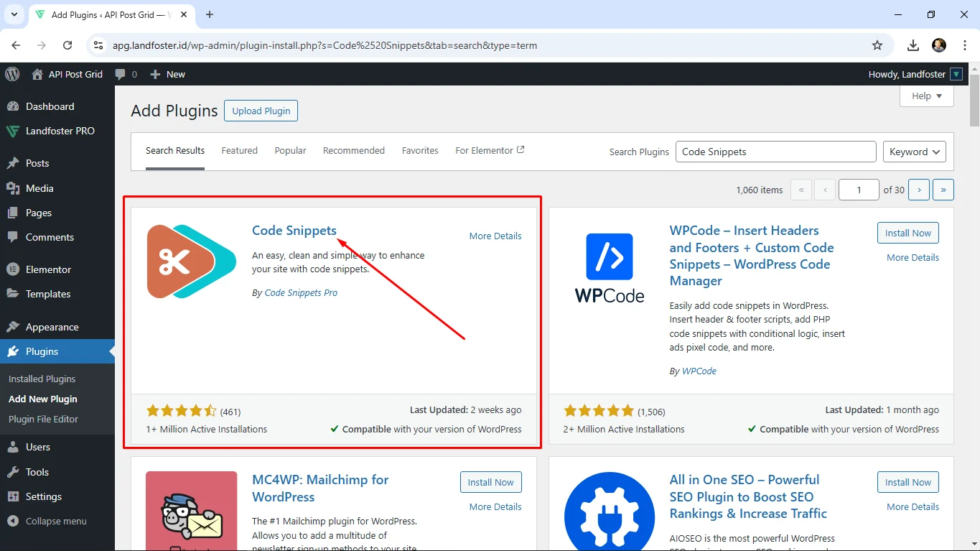Image resolution: width=980 pixels, height=551 pixels.
Task: Jump to last page of results
Action: pyautogui.click(x=943, y=190)
